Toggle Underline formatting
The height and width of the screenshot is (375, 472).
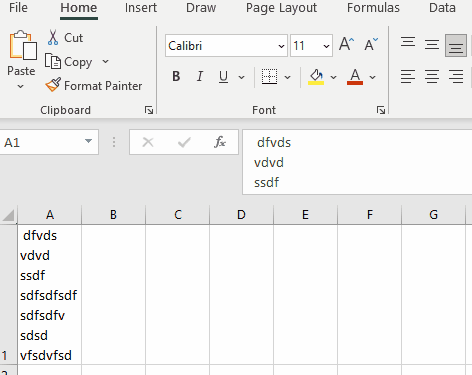pos(223,77)
